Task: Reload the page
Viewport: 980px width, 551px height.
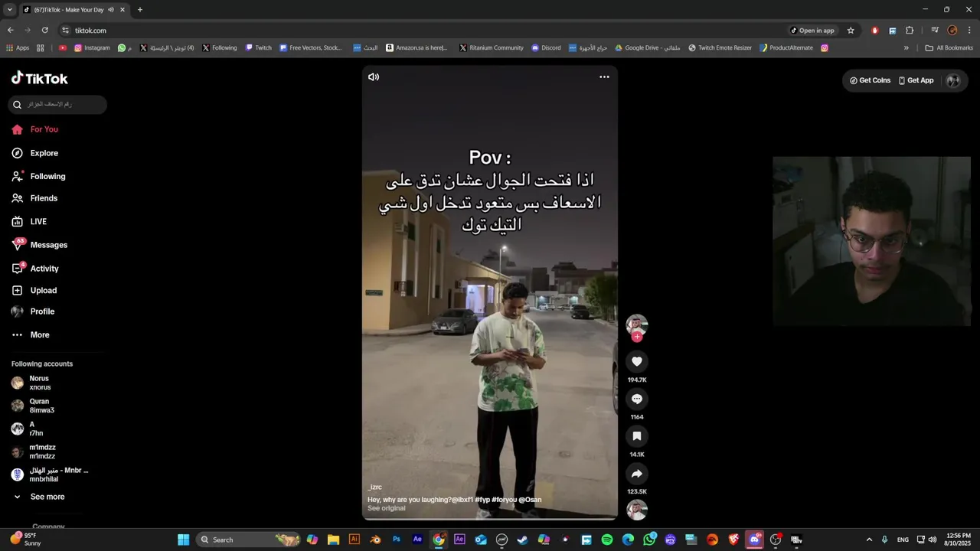Action: 45,31
